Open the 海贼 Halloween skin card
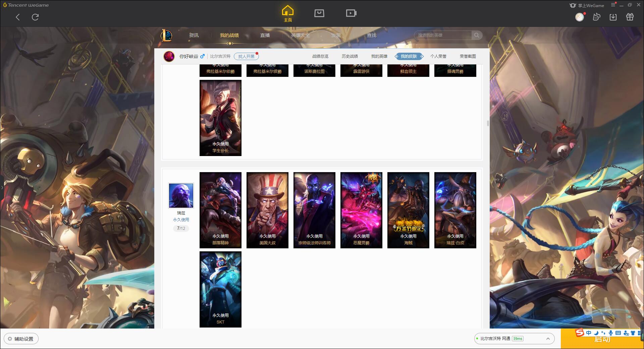The width and height of the screenshot is (644, 349). tap(408, 210)
